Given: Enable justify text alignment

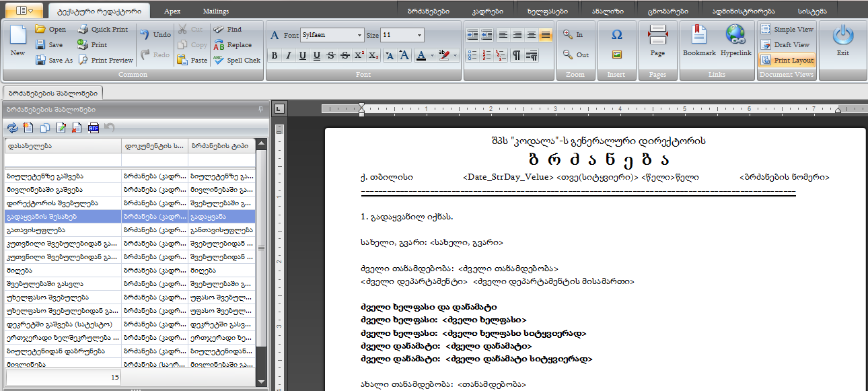Looking at the screenshot, I should coord(545,35).
